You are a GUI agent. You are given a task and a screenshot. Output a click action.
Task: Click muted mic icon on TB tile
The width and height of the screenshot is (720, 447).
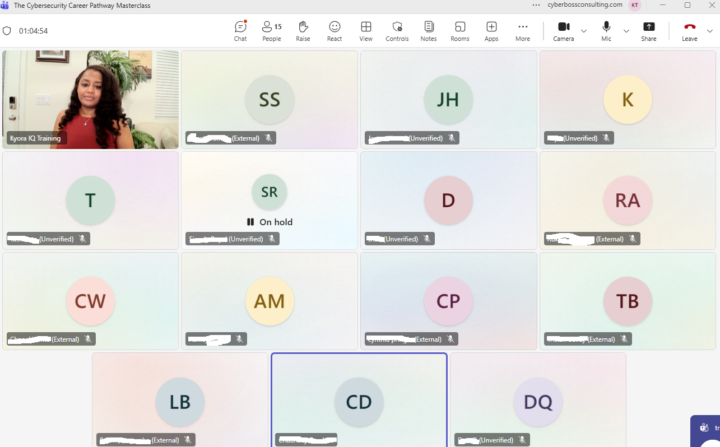click(x=624, y=339)
